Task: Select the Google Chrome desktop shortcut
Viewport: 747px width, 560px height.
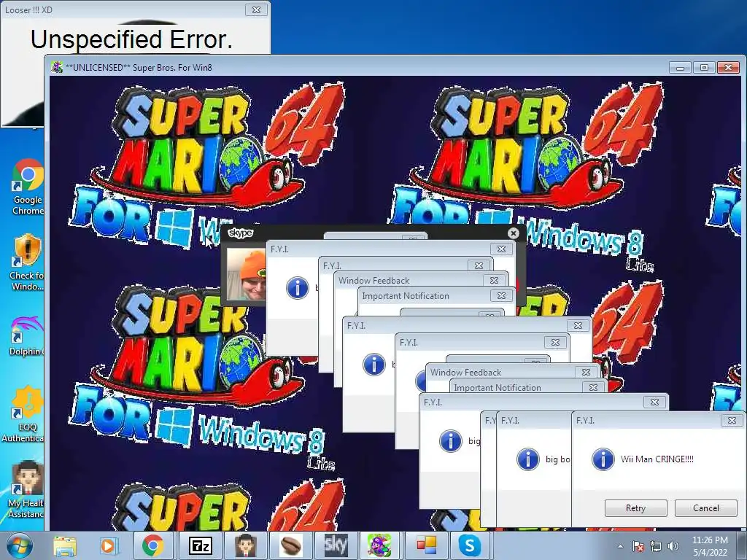Action: tap(27, 187)
